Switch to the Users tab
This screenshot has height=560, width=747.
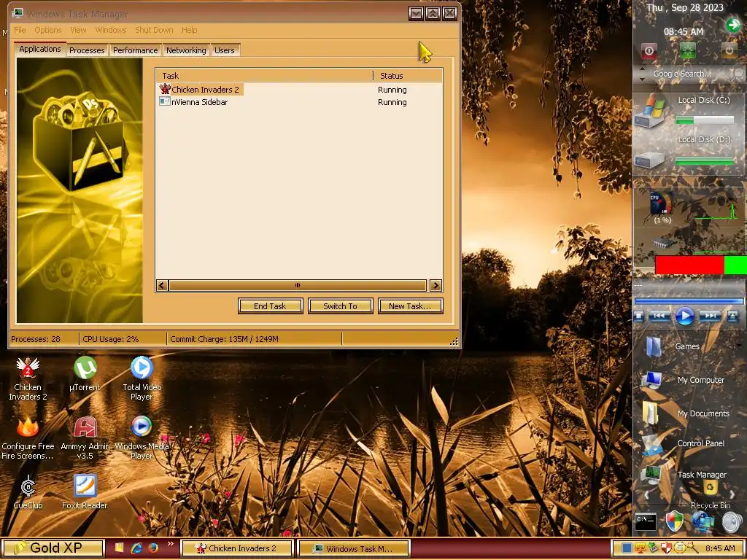coord(225,50)
